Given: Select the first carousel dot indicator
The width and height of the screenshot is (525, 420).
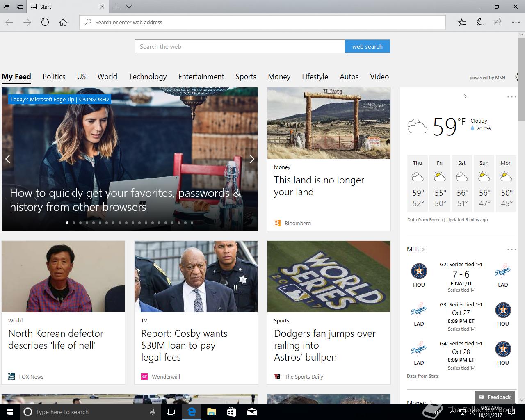Looking at the screenshot, I should pos(67,223).
